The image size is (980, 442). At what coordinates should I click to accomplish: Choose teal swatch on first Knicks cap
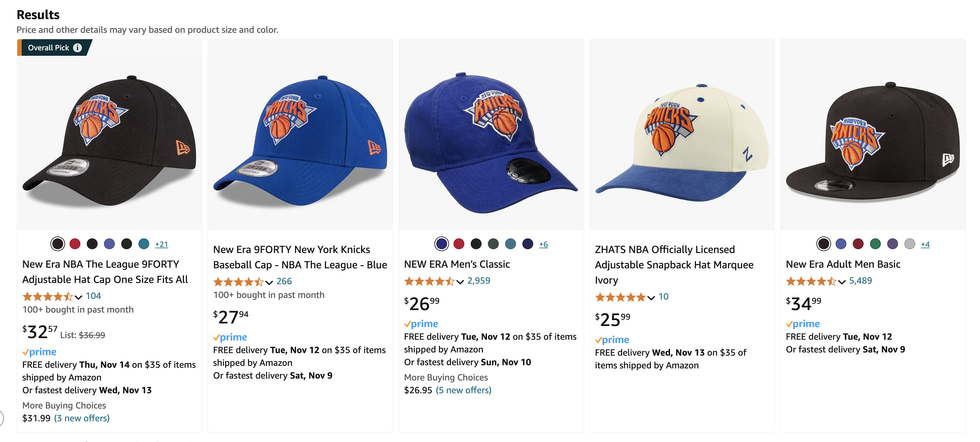[144, 243]
